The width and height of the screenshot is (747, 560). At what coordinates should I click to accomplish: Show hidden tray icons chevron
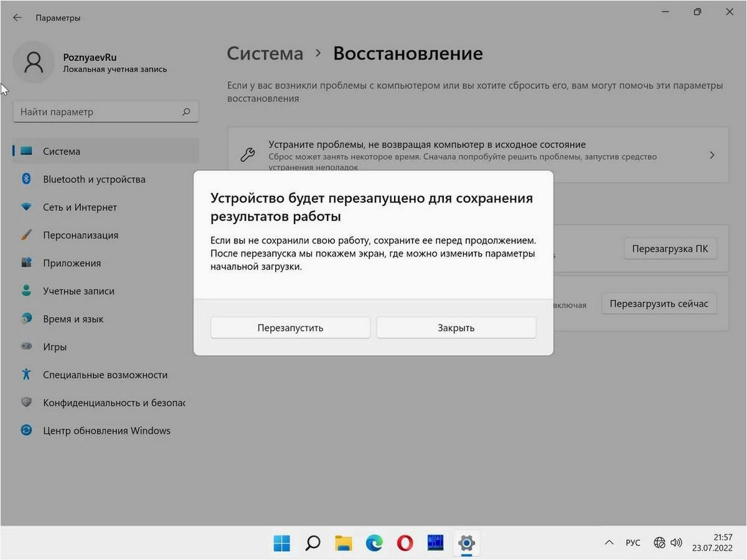click(x=609, y=543)
